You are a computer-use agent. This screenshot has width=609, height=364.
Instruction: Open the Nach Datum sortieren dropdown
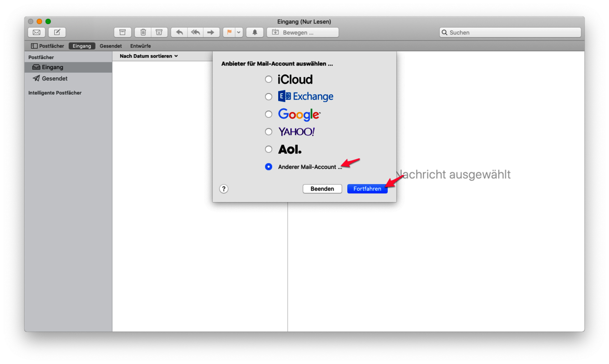click(x=149, y=56)
